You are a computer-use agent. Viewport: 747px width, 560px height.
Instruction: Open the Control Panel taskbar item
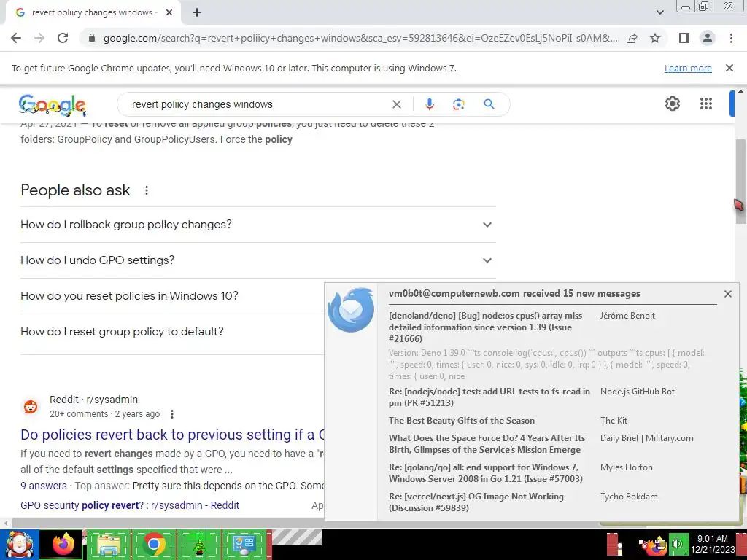click(x=244, y=544)
